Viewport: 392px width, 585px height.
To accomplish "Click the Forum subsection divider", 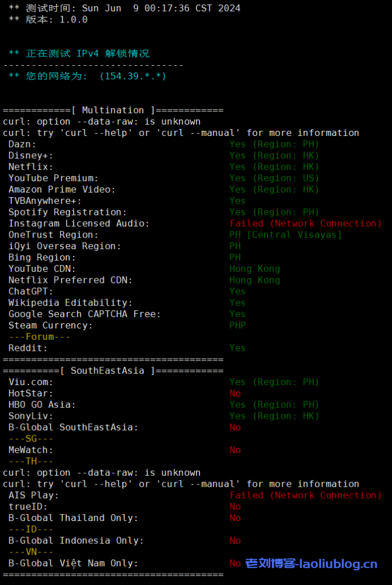I will [39, 337].
